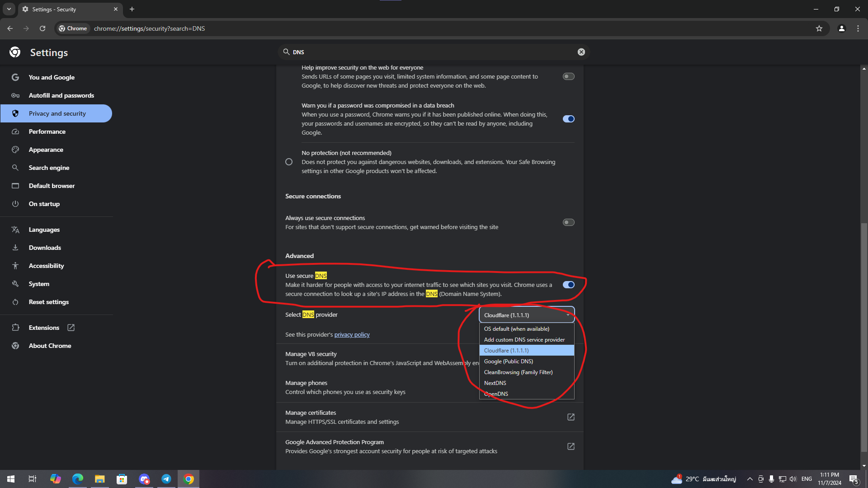Choose OS default (when available) option

coord(527,329)
